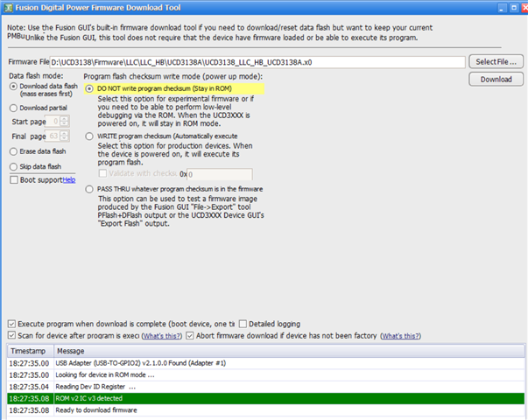Select the 'ROM v2 IC v3 detected' row
Screen dimensions: 528x420
[266, 398]
